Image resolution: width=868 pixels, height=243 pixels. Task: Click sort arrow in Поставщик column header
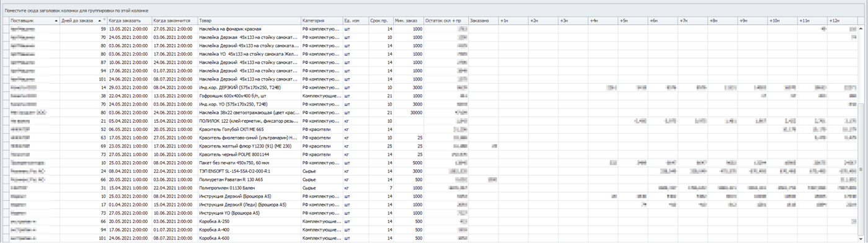click(x=56, y=20)
